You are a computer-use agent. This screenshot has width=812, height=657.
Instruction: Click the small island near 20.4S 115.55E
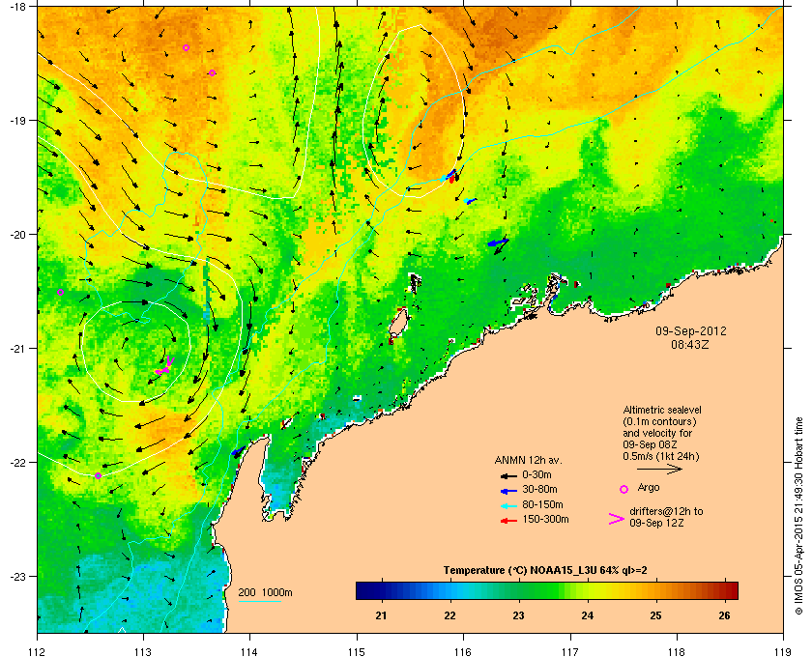pos(416,283)
